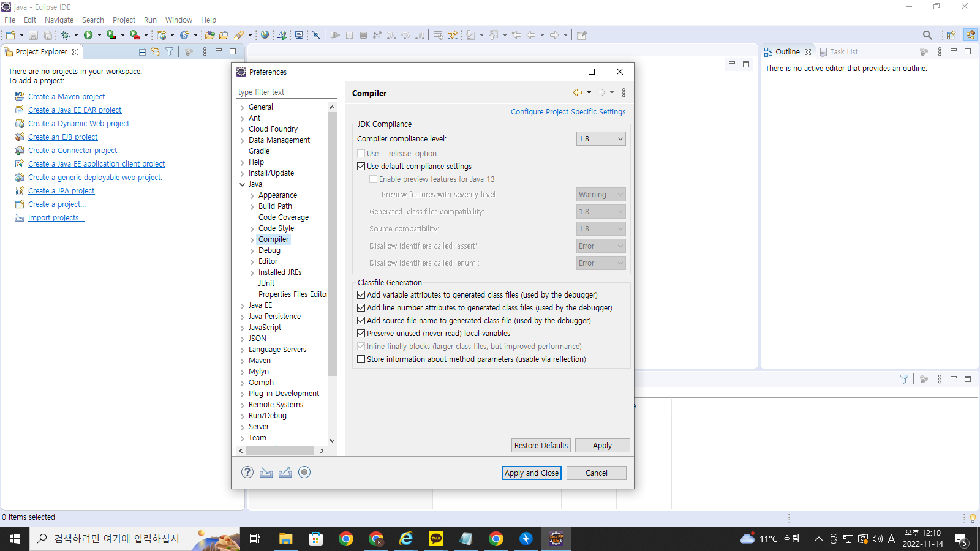This screenshot has width=980, height=551.
Task: Click the Oomph preference recorder icon
Action: pyautogui.click(x=304, y=472)
